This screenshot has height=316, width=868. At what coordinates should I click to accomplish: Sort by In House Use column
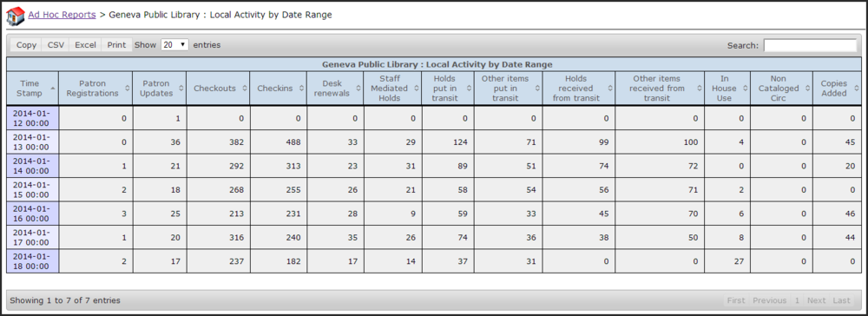point(727,88)
